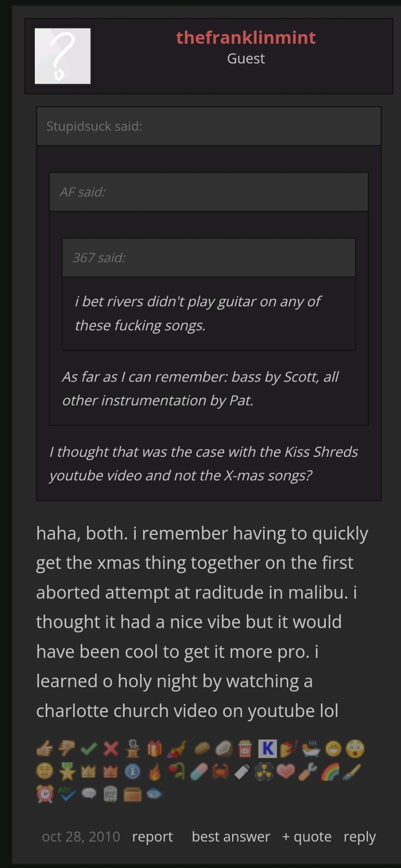401x868 pixels.
Task: Click the + quote link
Action: (307, 837)
